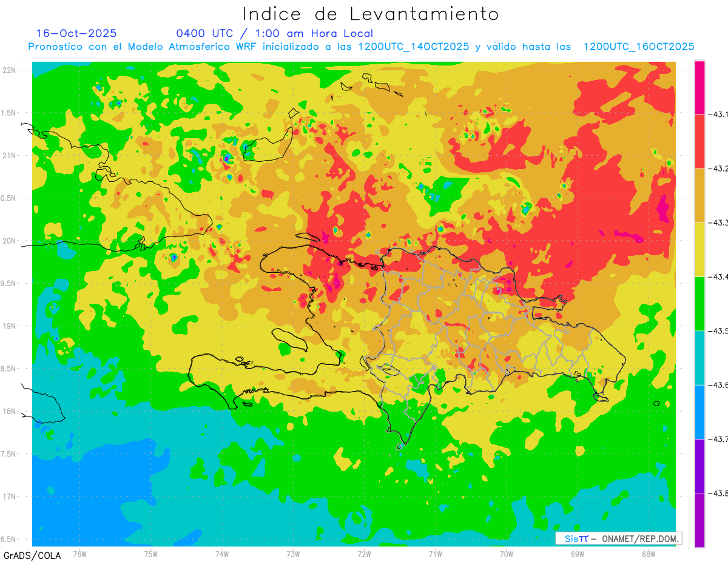Screen dimensions: 728x562
Task: Click the longitude label "72W"
Action: tap(364, 554)
